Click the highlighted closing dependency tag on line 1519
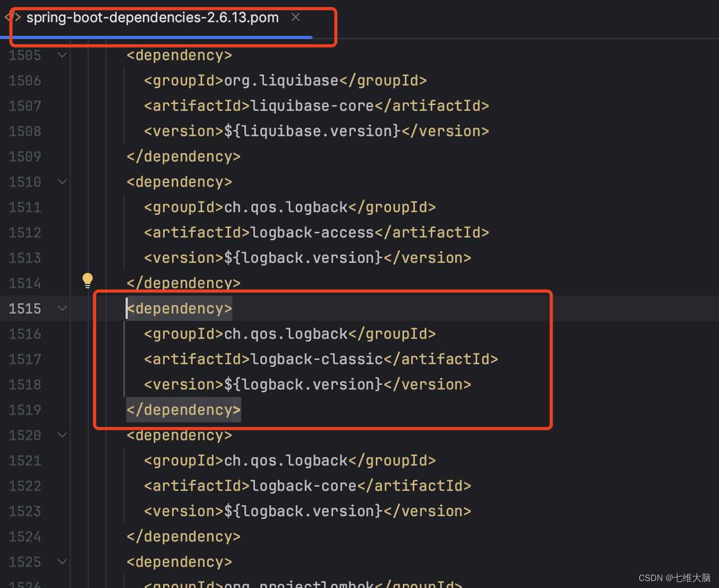Image resolution: width=719 pixels, height=588 pixels. (183, 410)
